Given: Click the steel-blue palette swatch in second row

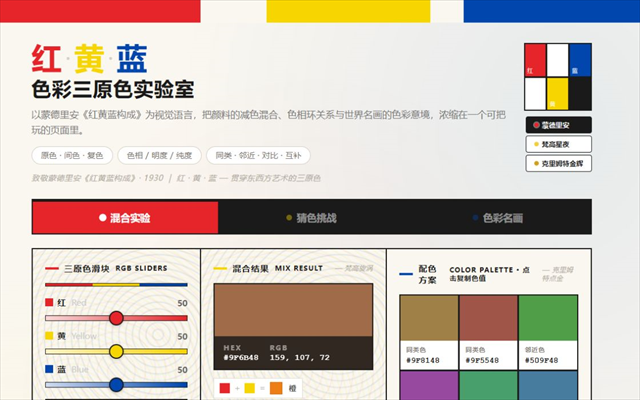Looking at the screenshot, I should coord(548,385).
